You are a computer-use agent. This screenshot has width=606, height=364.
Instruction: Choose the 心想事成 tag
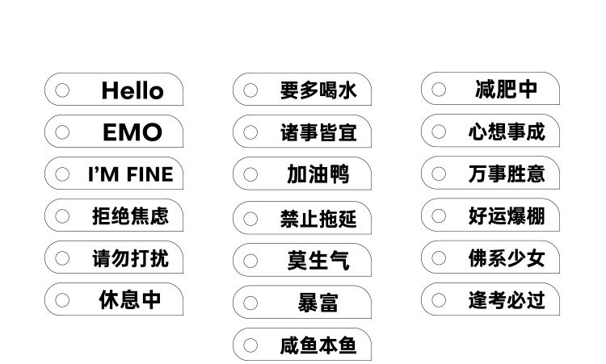click(x=507, y=132)
